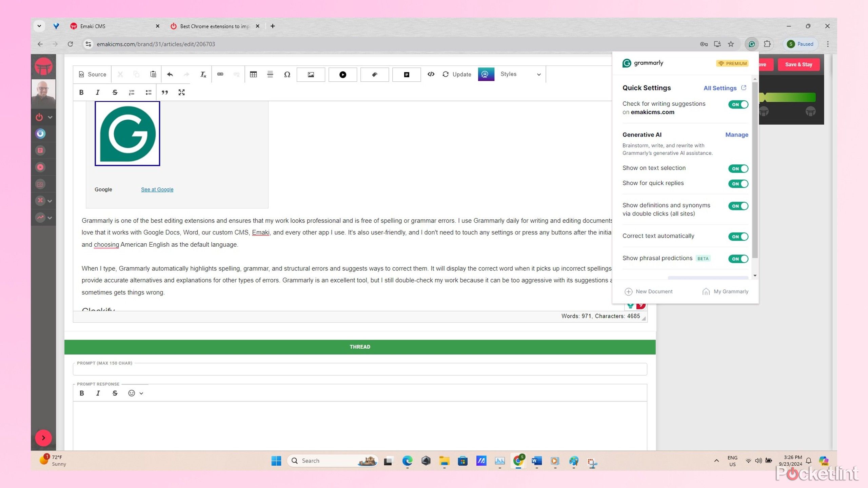The height and width of the screenshot is (488, 868).
Task: Insert a table using the table icon
Action: tap(253, 74)
